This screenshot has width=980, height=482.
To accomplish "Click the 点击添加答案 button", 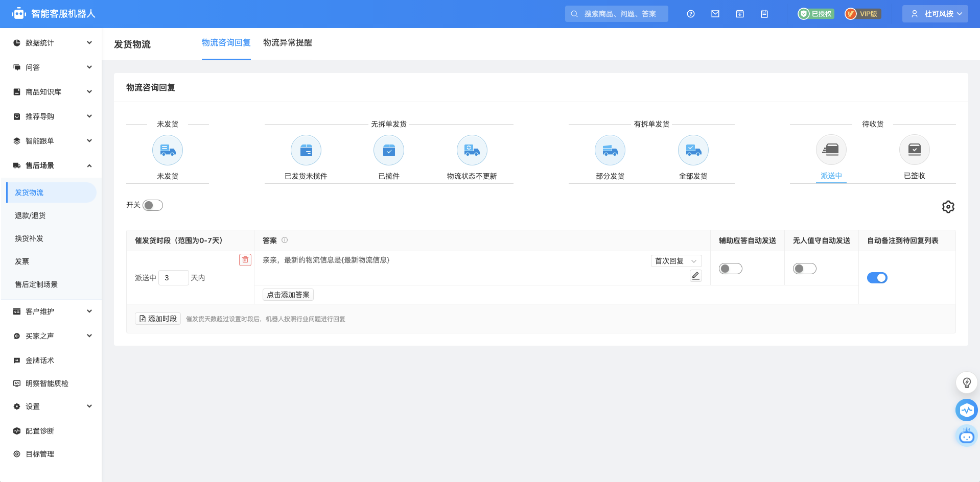I will pyautogui.click(x=288, y=295).
